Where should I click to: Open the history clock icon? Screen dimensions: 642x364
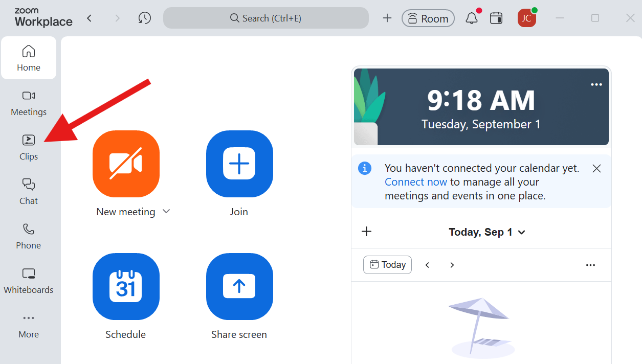coord(145,18)
